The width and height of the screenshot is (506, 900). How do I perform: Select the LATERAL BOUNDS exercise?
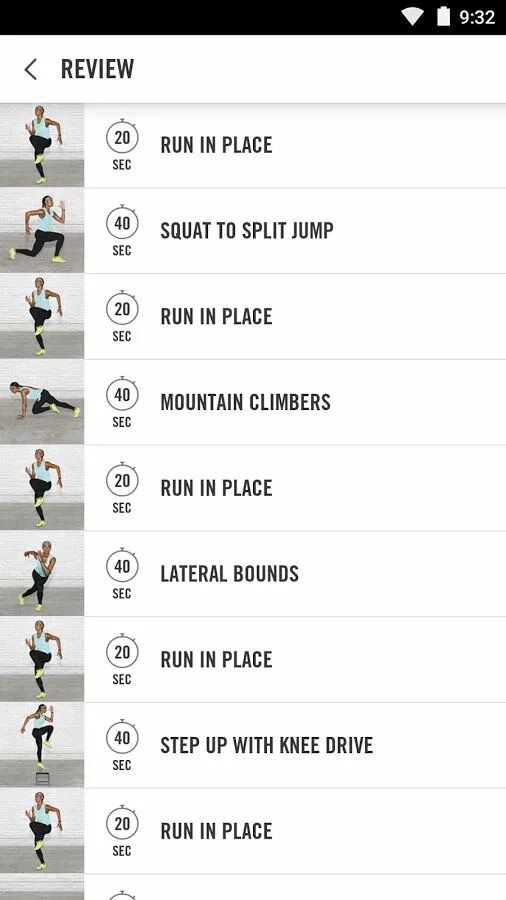253,574
